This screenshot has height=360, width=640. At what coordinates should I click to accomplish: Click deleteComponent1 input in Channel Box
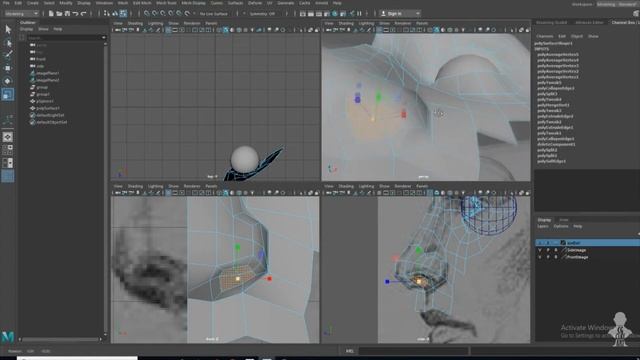(x=556, y=144)
